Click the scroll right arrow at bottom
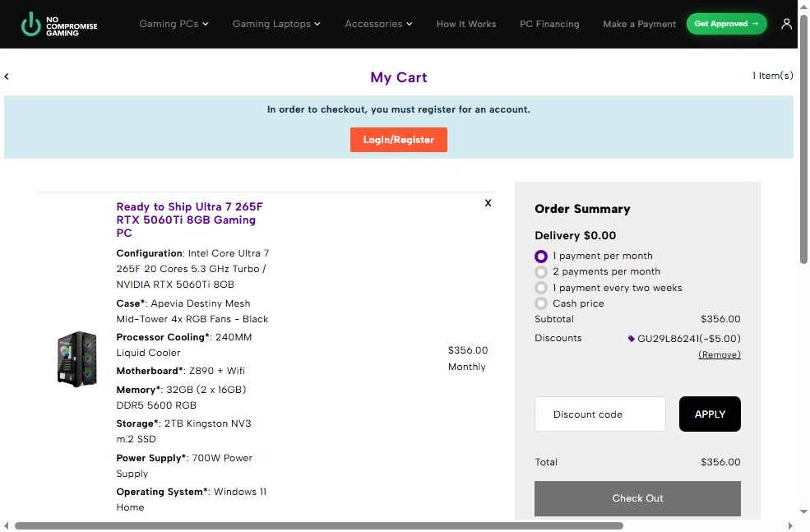Viewport: 810px width, 532px height. [x=790, y=525]
